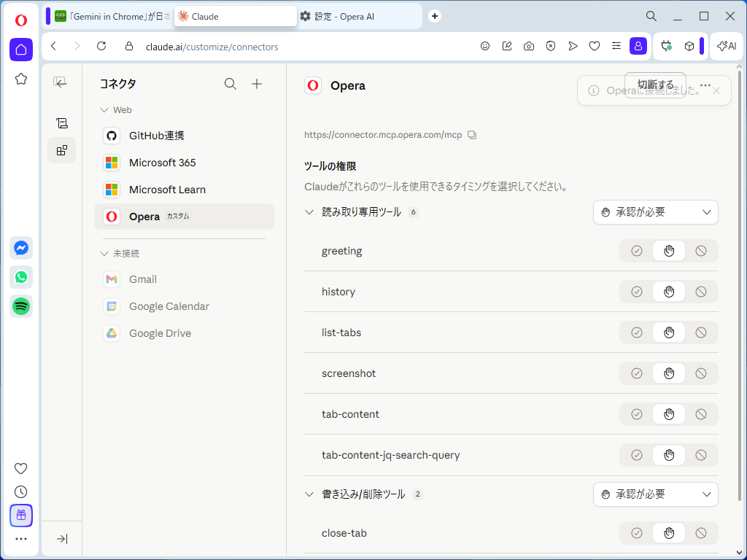The image size is (747, 560).
Task: Add a new connector with the plus button
Action: click(257, 84)
